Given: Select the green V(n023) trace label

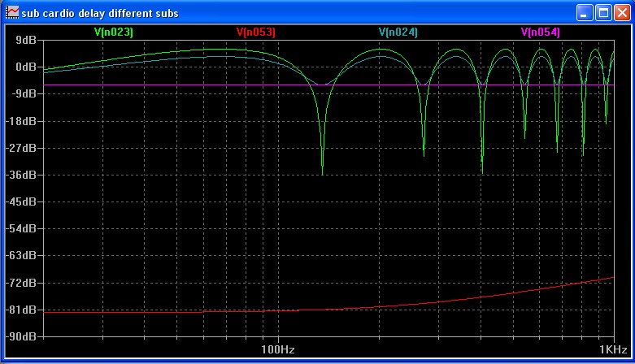Looking at the screenshot, I should click(114, 32).
